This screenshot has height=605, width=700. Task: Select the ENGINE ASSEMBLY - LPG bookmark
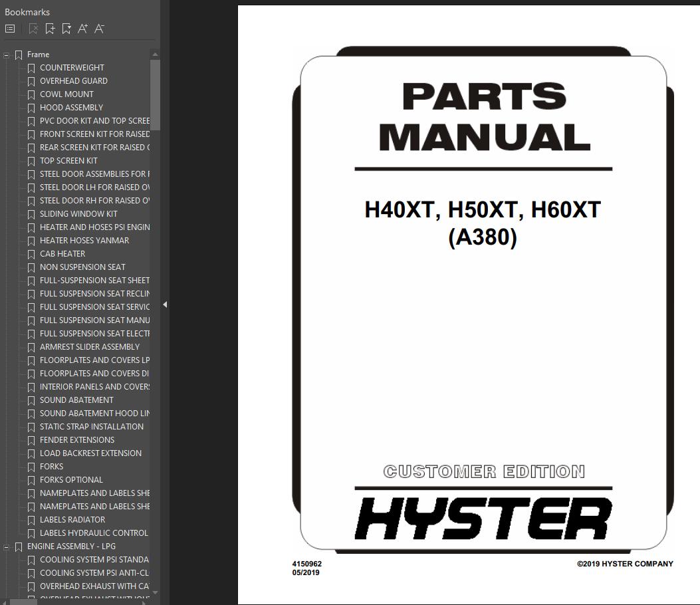(71, 546)
